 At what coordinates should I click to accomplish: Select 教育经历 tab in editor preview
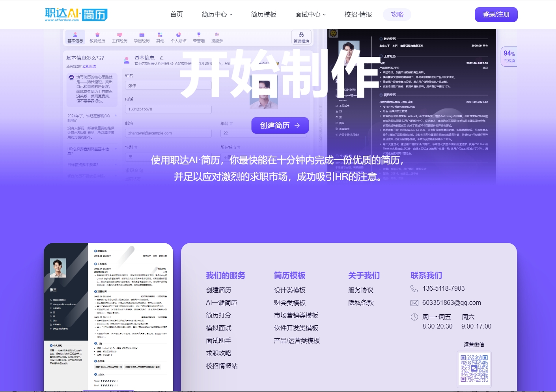pyautogui.click(x=97, y=37)
